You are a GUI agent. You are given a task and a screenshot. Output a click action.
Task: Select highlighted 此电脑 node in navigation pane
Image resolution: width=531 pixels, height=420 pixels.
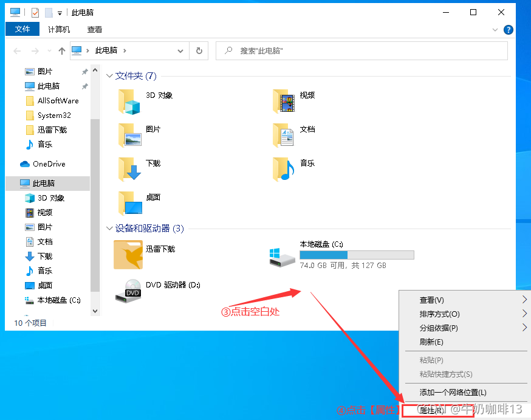pyautogui.click(x=47, y=183)
